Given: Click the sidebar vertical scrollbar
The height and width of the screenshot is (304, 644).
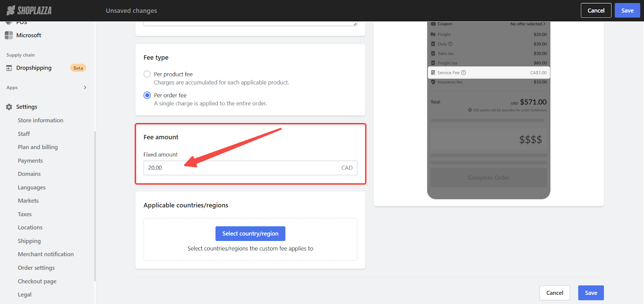Looking at the screenshot, I should pyautogui.click(x=95, y=205).
